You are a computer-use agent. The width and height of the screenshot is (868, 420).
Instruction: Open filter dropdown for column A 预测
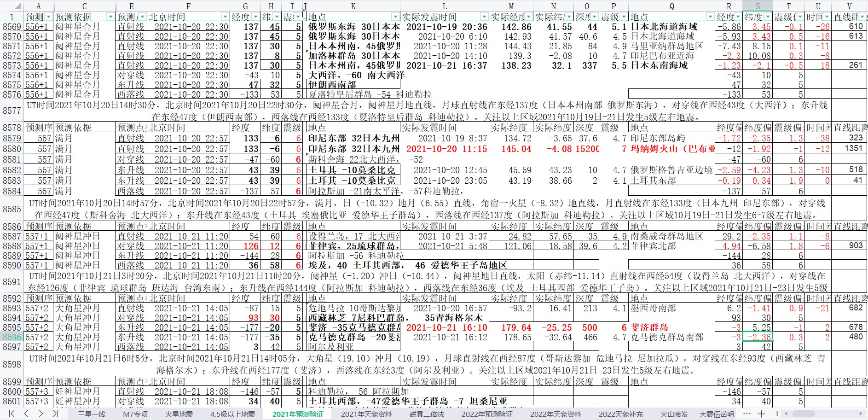(x=48, y=17)
